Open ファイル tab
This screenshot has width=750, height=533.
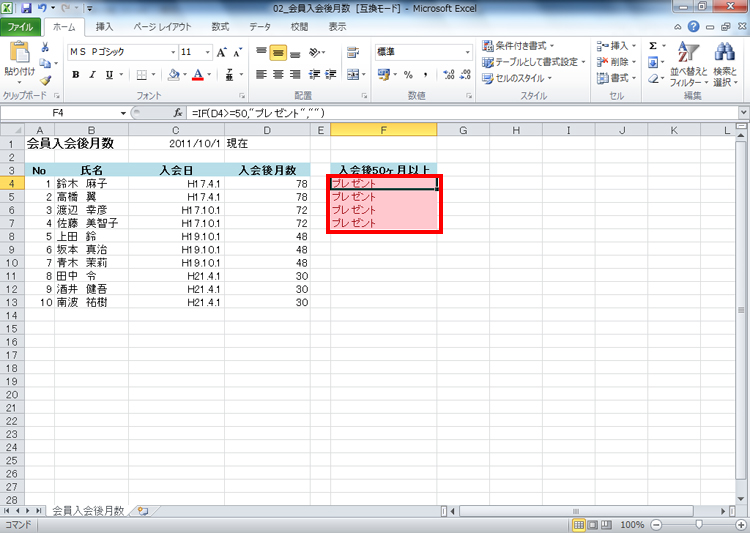coord(20,27)
